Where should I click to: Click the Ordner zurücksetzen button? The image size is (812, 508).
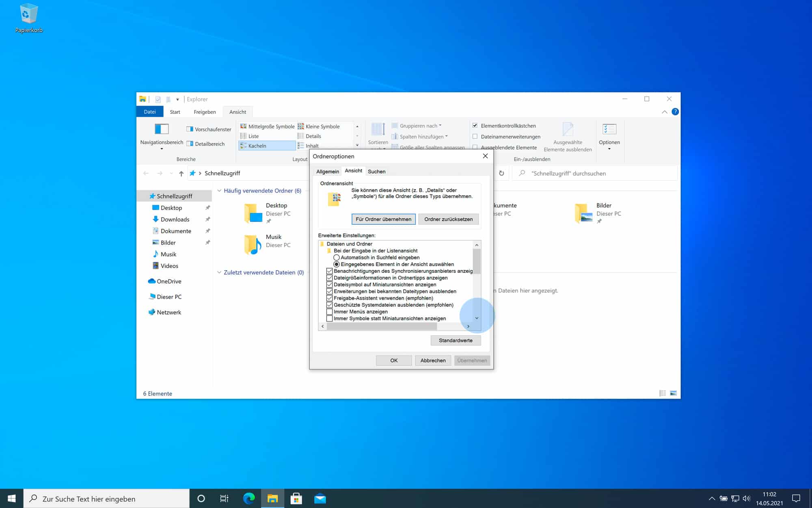tap(448, 219)
